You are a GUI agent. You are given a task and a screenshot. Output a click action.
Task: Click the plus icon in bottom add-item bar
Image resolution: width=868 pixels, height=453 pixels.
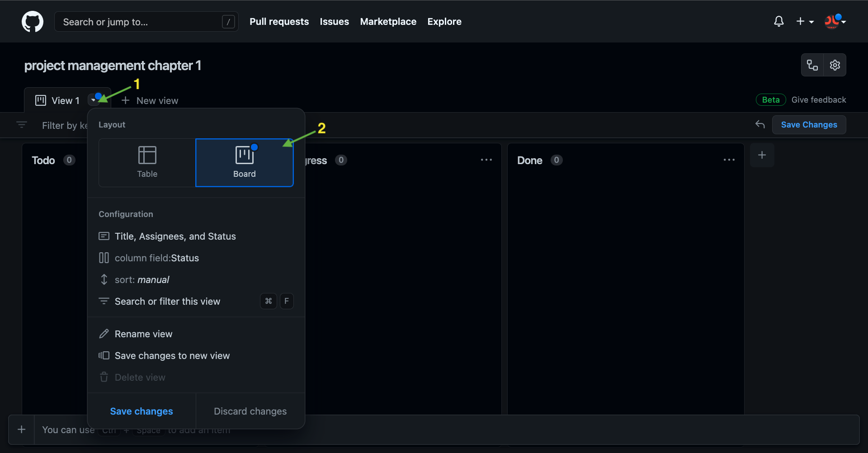(21, 429)
